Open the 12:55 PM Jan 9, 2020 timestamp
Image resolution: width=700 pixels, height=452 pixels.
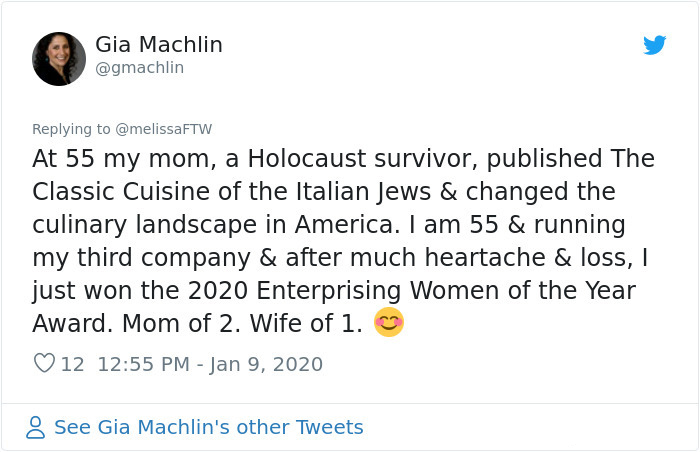click(210, 364)
